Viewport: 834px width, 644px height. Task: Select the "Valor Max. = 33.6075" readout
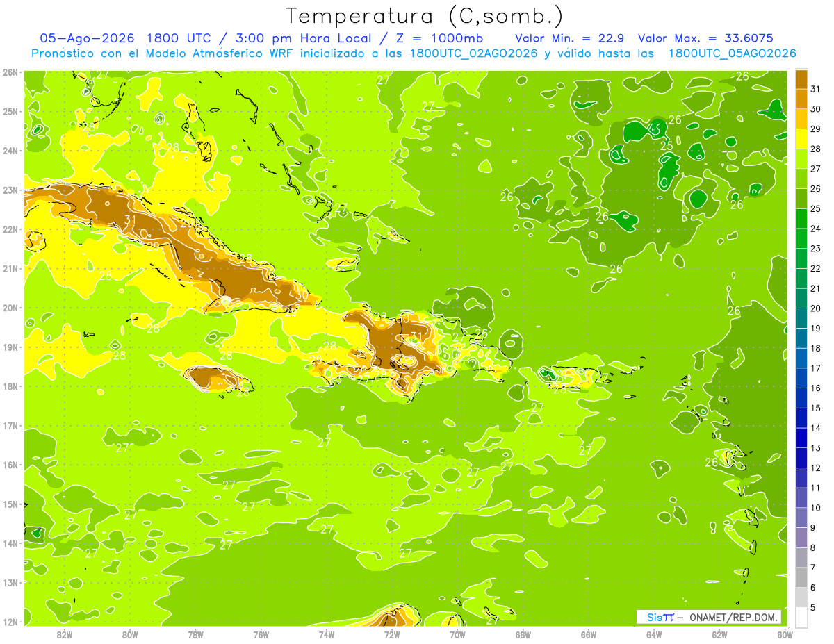705,38
